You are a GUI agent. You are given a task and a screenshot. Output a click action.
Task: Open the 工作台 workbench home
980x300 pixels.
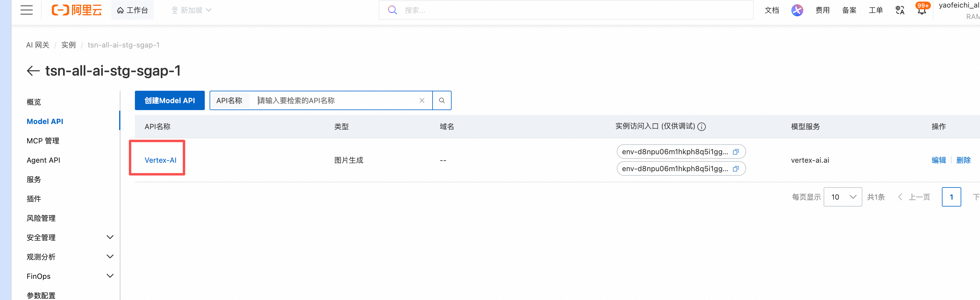132,10
